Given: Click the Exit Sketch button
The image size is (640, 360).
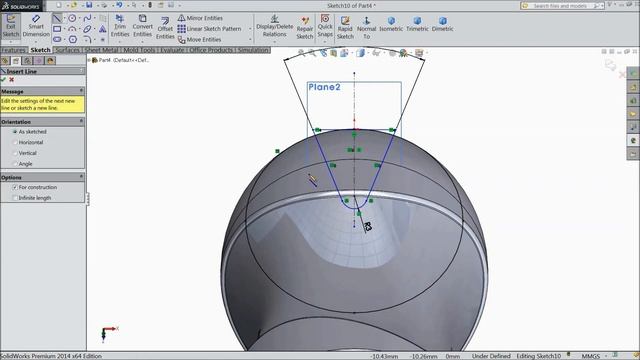Looking at the screenshot, I should [11, 26].
